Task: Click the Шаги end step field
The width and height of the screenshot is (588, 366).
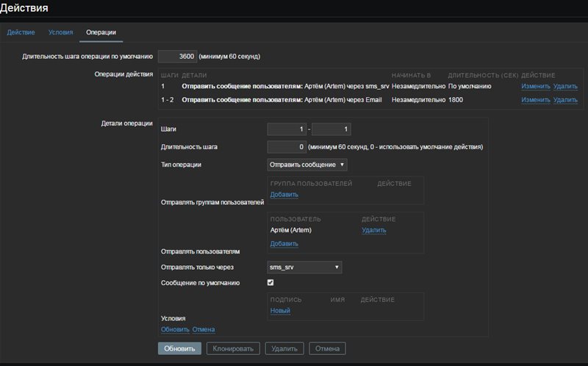Action: [331, 129]
